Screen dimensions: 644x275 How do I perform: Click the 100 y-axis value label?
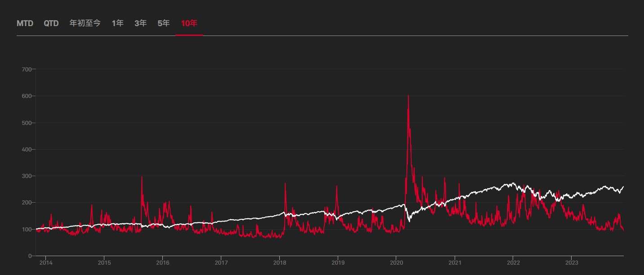coord(27,230)
